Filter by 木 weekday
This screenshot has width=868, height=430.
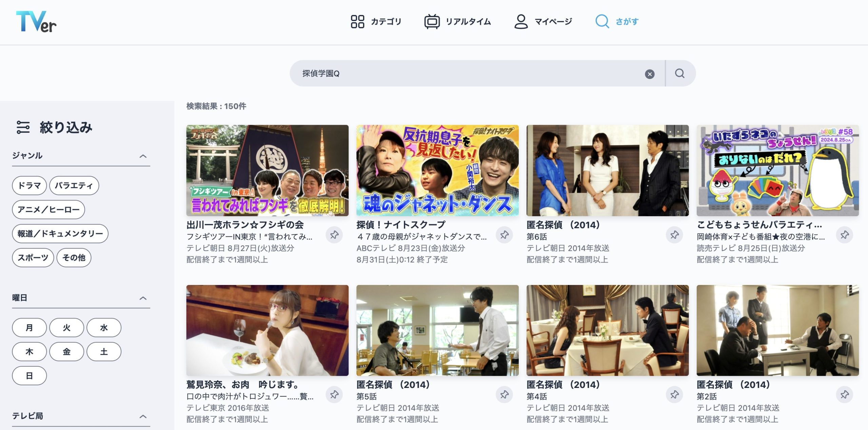[29, 352]
